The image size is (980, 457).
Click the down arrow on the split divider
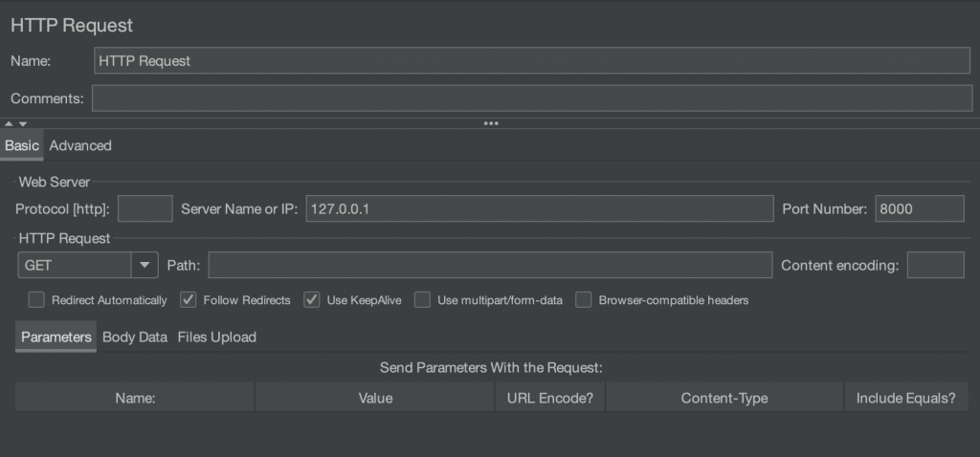pyautogui.click(x=22, y=123)
